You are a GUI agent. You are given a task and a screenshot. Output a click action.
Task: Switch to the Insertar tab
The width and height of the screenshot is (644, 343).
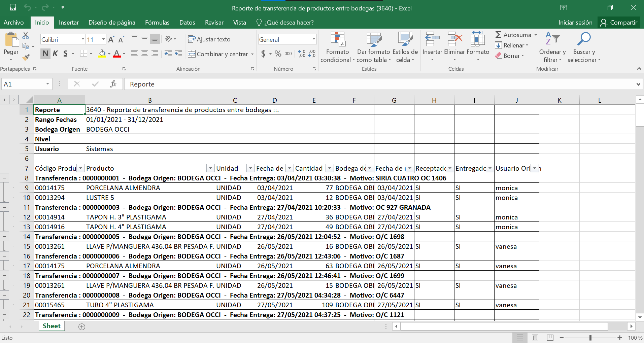click(x=69, y=23)
